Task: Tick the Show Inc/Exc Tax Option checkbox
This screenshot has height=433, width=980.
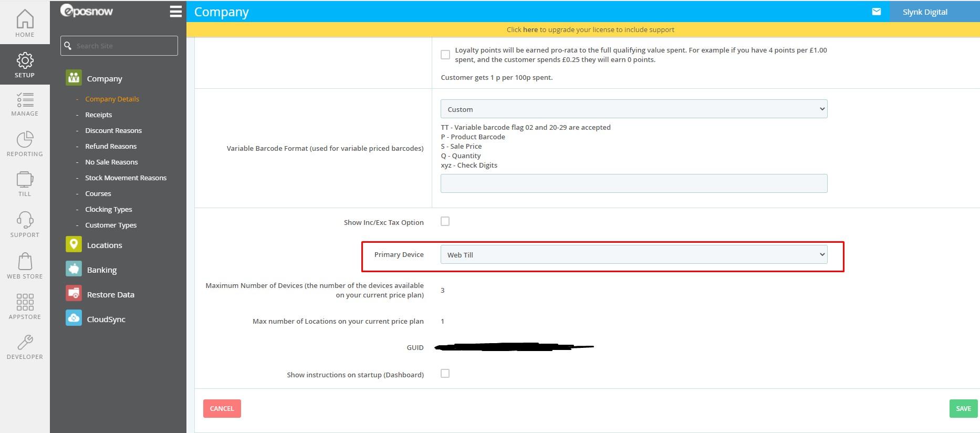Action: pyautogui.click(x=445, y=222)
